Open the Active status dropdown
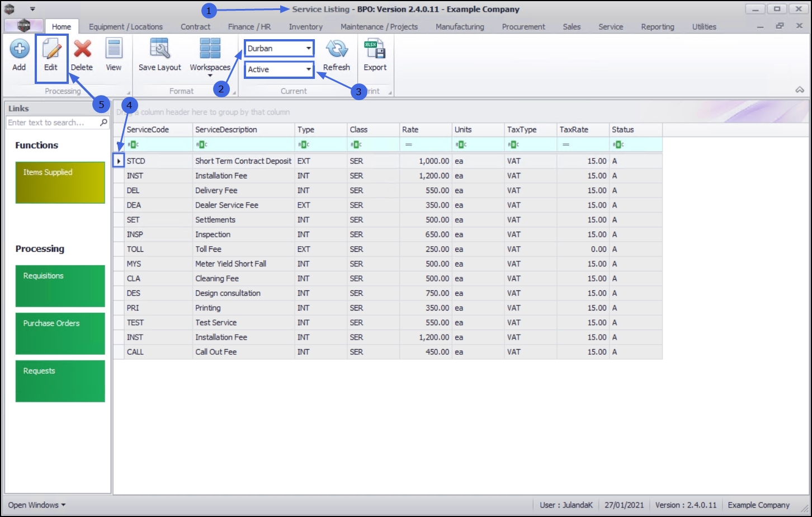Screen dimensions: 812x517 pyautogui.click(x=279, y=69)
